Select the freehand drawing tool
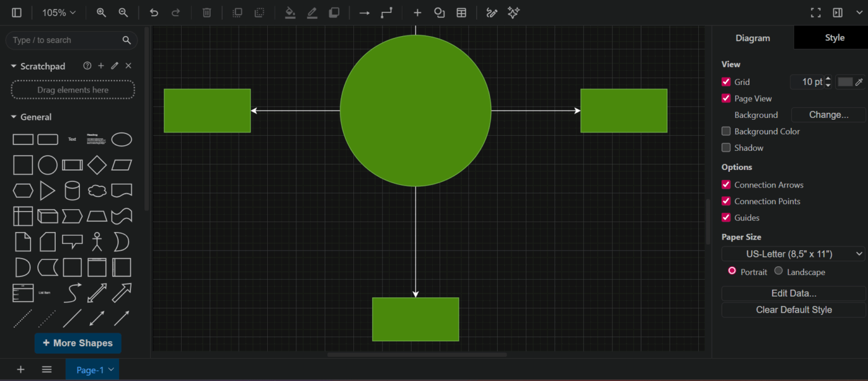The image size is (868, 381). click(492, 12)
